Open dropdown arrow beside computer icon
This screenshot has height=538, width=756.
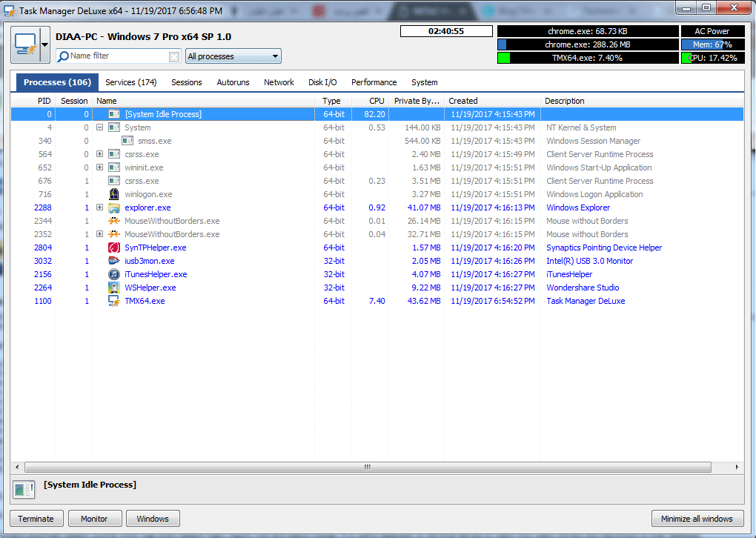pyautogui.click(x=44, y=44)
